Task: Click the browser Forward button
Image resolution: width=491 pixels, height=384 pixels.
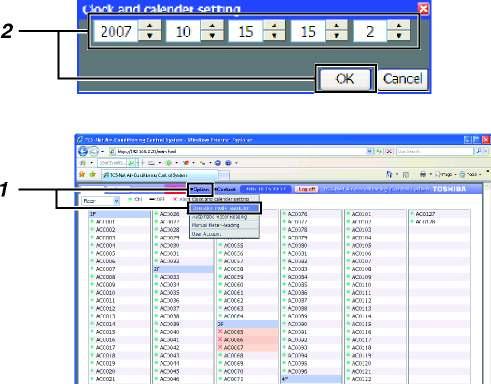Action: click(x=94, y=152)
